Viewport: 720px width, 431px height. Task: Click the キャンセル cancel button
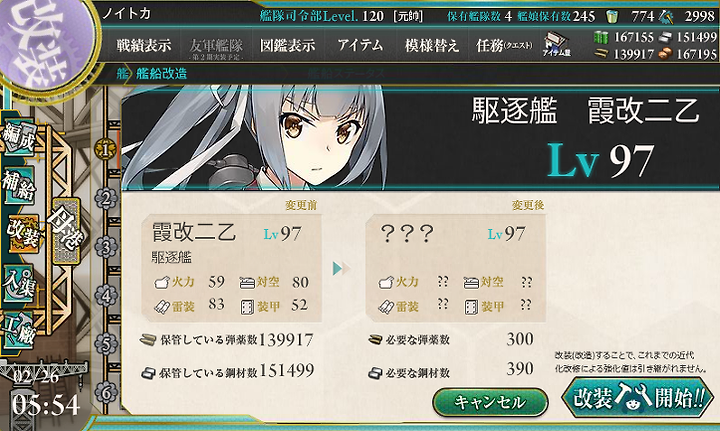(490, 402)
